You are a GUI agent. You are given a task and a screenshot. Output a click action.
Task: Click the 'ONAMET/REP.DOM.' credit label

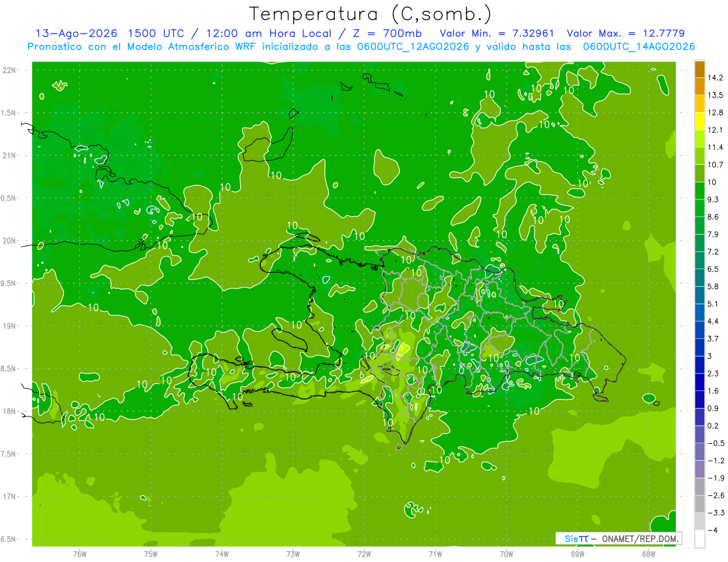pos(640,538)
